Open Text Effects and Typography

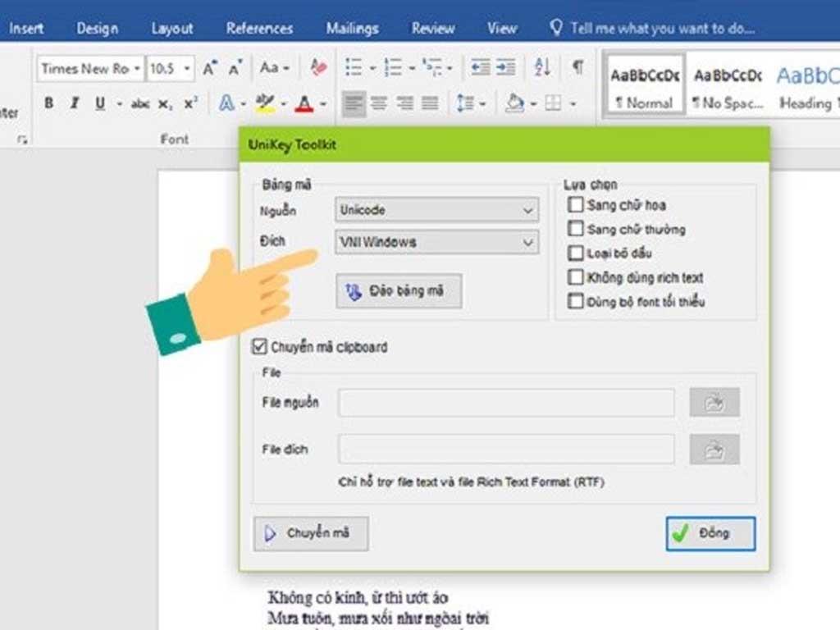226,103
